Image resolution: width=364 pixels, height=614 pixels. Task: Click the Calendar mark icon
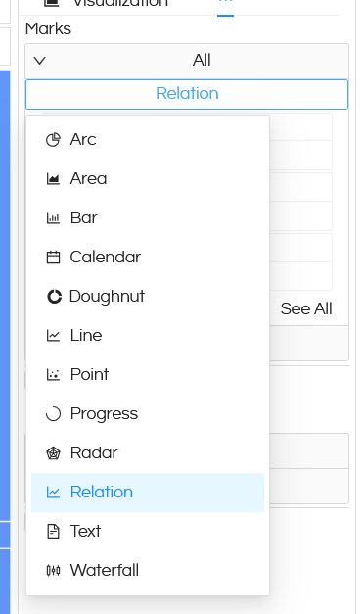pyautogui.click(x=53, y=258)
